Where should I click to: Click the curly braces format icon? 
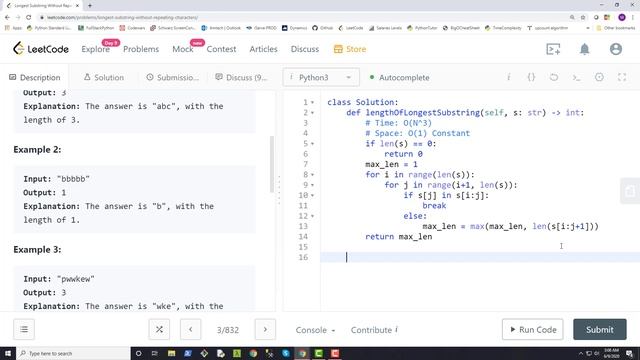pos(531,77)
